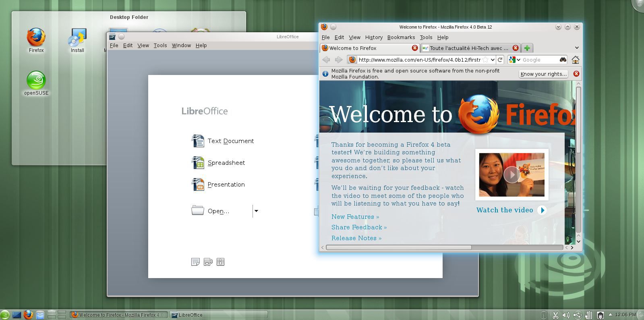Close the Welcome to Firefox tab
Image resolution: width=644 pixels, height=320 pixels.
point(414,48)
